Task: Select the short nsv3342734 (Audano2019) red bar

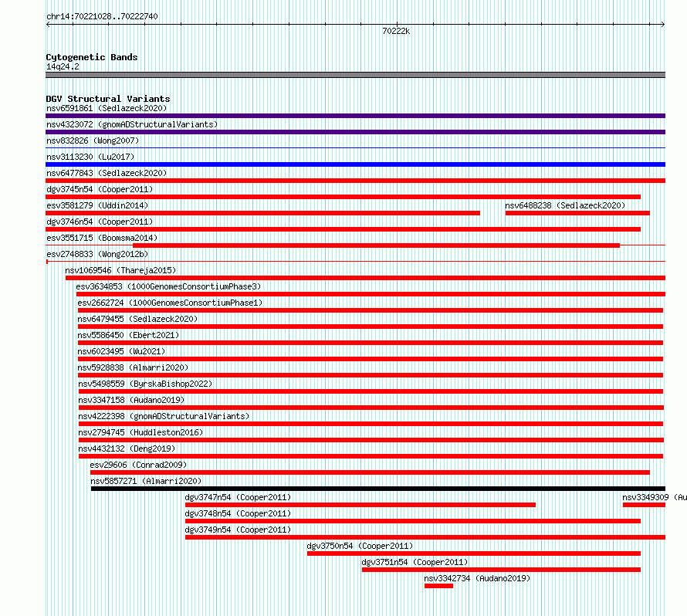Action: 438,586
